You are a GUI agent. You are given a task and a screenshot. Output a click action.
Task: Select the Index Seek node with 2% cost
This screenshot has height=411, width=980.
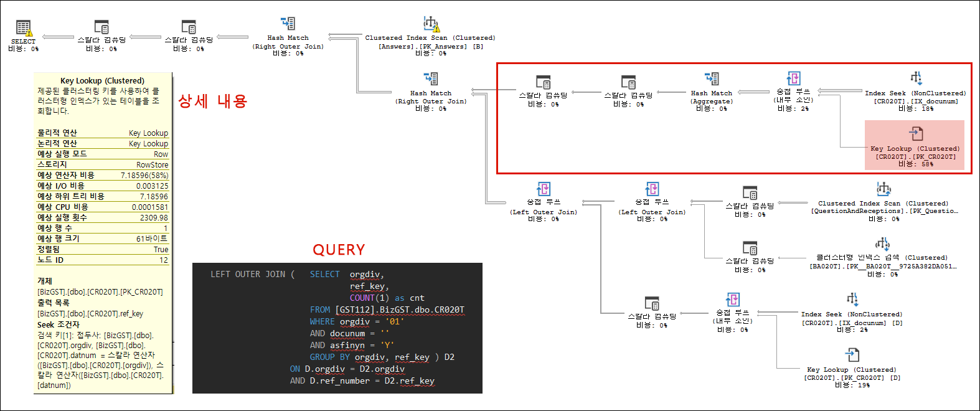(x=852, y=300)
